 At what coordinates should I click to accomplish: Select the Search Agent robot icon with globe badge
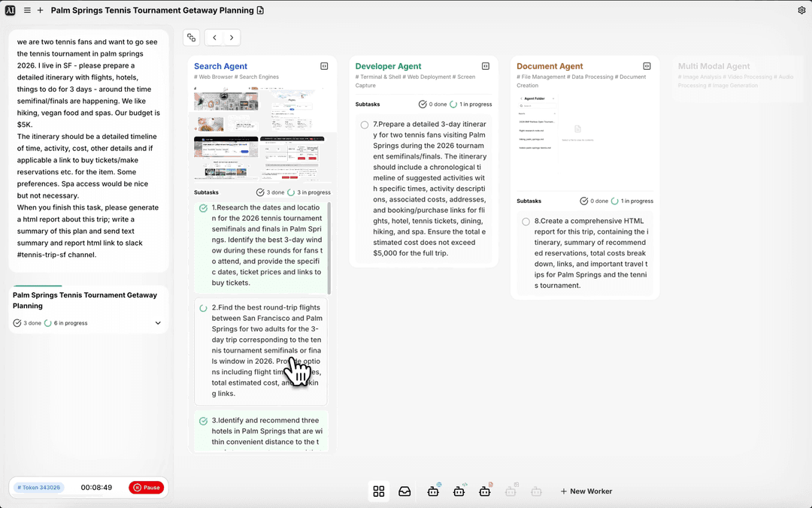click(x=433, y=491)
